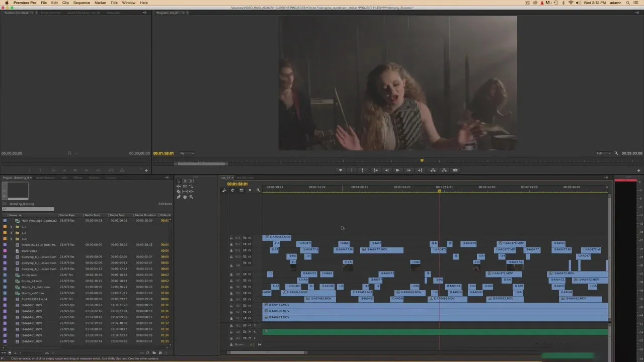Open the Fit zoom level dropdown
Screen dimensions: 644x362
tap(187, 153)
